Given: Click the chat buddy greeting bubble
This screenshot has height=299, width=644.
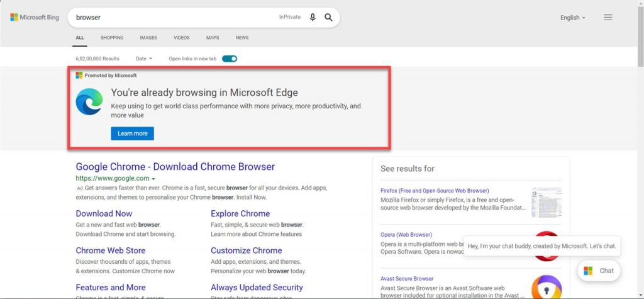Looking at the screenshot, I should coord(541,246).
